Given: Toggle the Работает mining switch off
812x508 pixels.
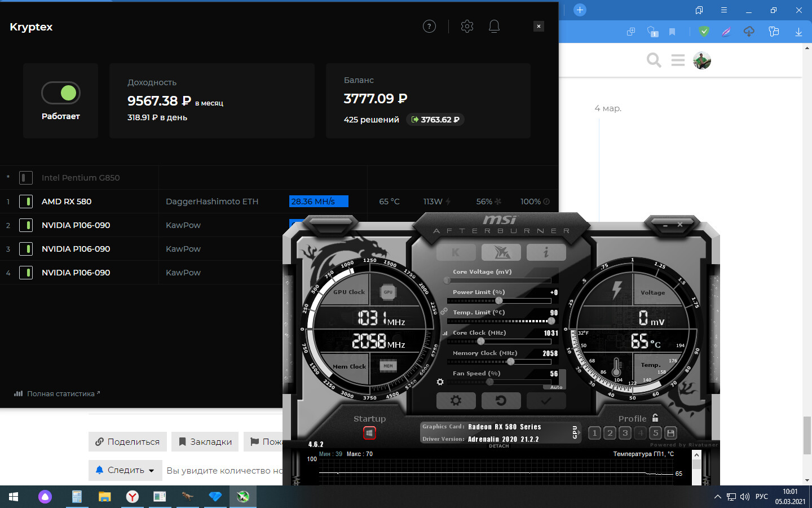Looking at the screenshot, I should point(61,93).
